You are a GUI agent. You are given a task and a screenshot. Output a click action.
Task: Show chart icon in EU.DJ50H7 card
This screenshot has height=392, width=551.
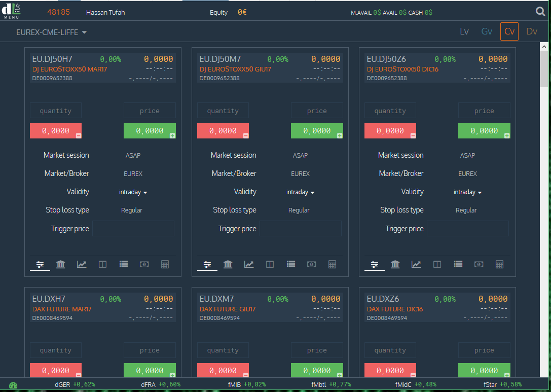click(x=82, y=264)
